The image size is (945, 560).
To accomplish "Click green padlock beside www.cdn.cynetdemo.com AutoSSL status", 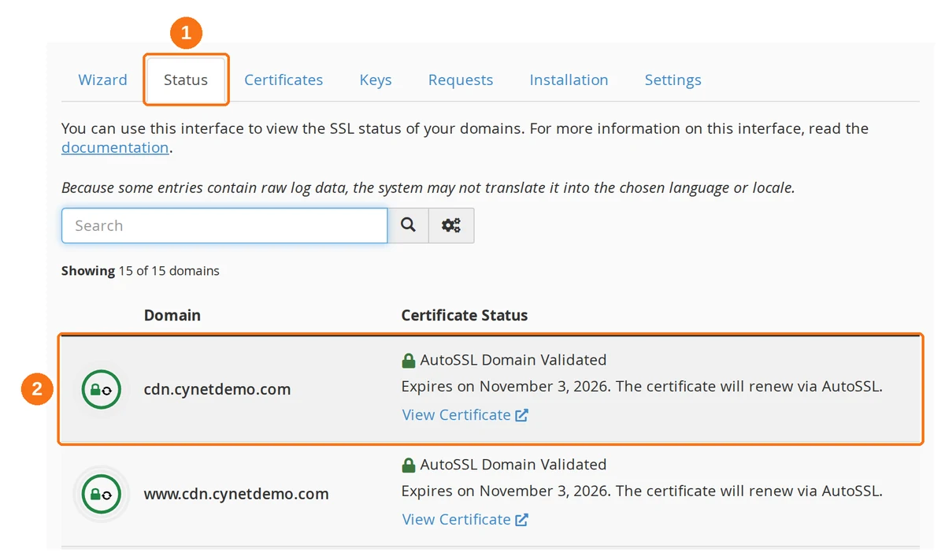I will (408, 465).
